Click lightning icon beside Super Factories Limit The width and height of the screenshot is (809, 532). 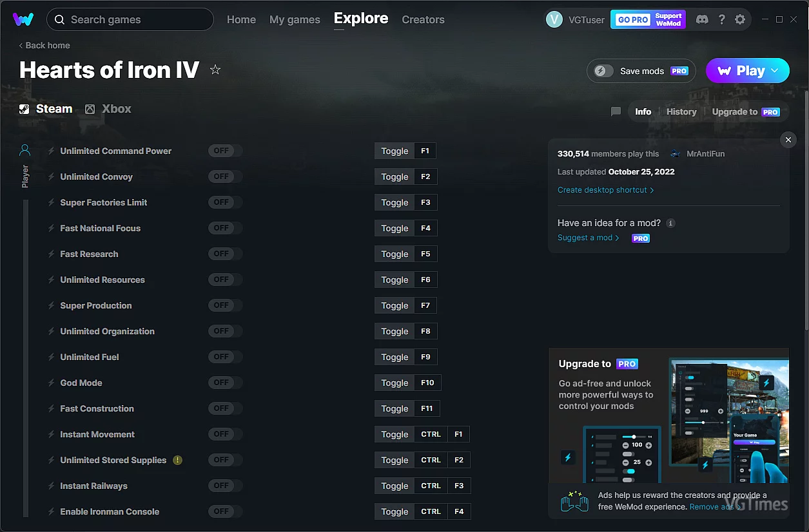point(52,202)
